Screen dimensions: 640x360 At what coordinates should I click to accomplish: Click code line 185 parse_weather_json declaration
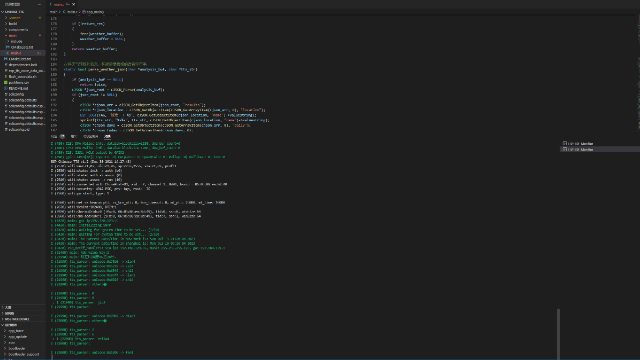tap(131, 69)
